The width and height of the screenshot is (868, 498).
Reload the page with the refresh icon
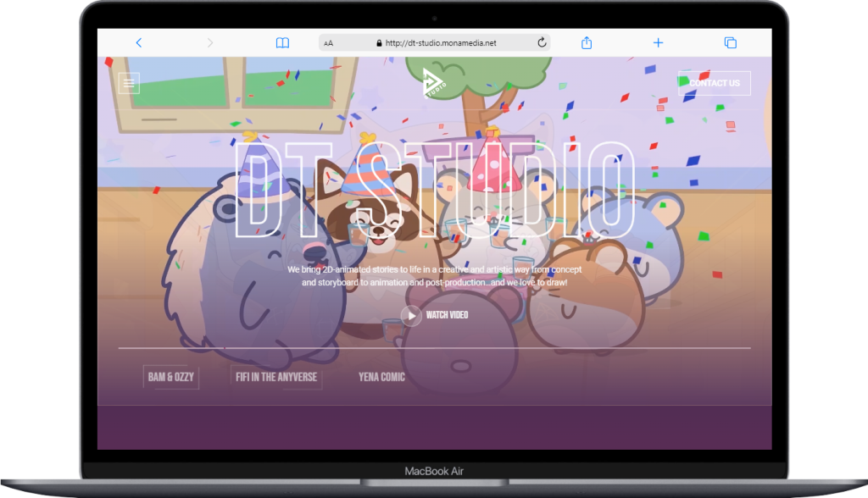(542, 42)
